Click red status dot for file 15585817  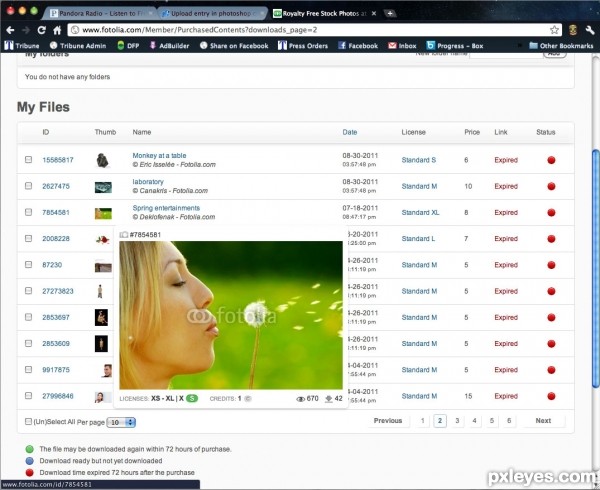[551, 160]
